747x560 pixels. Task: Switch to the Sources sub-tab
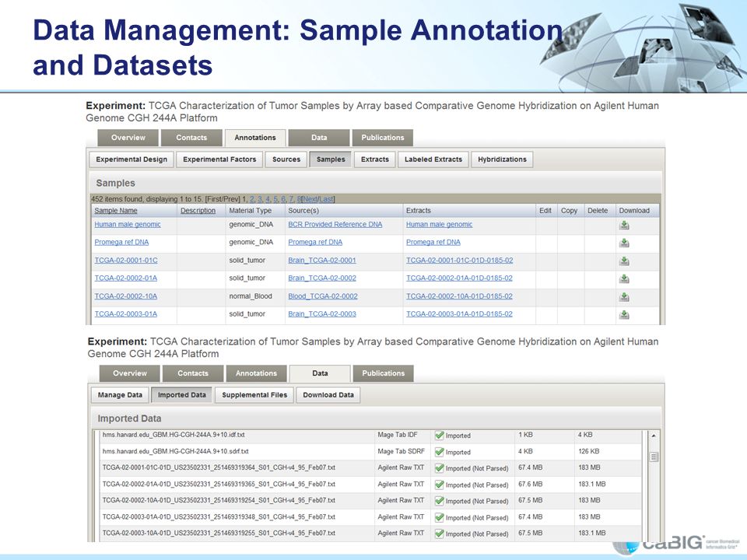286,159
